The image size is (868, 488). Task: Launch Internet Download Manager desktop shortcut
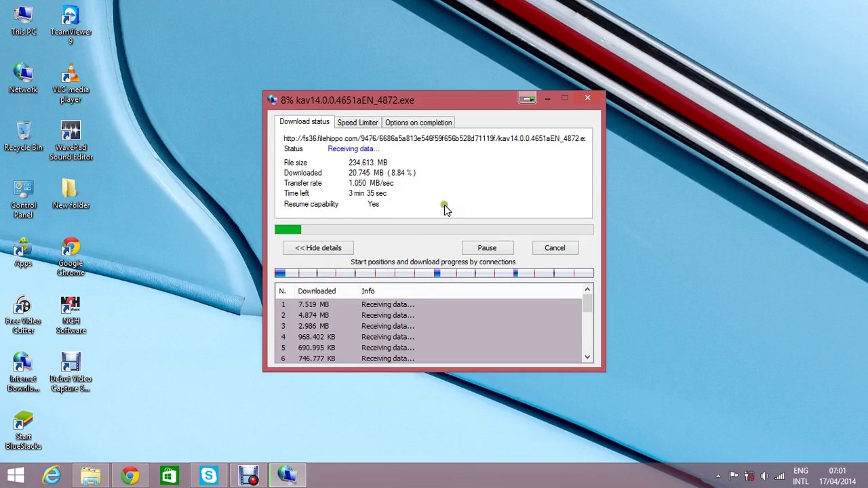(x=23, y=373)
